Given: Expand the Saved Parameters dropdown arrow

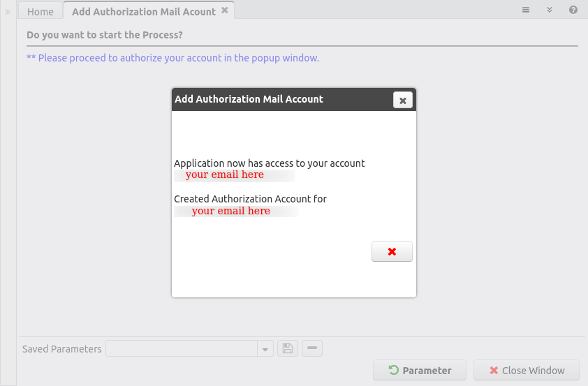Looking at the screenshot, I should pos(265,349).
